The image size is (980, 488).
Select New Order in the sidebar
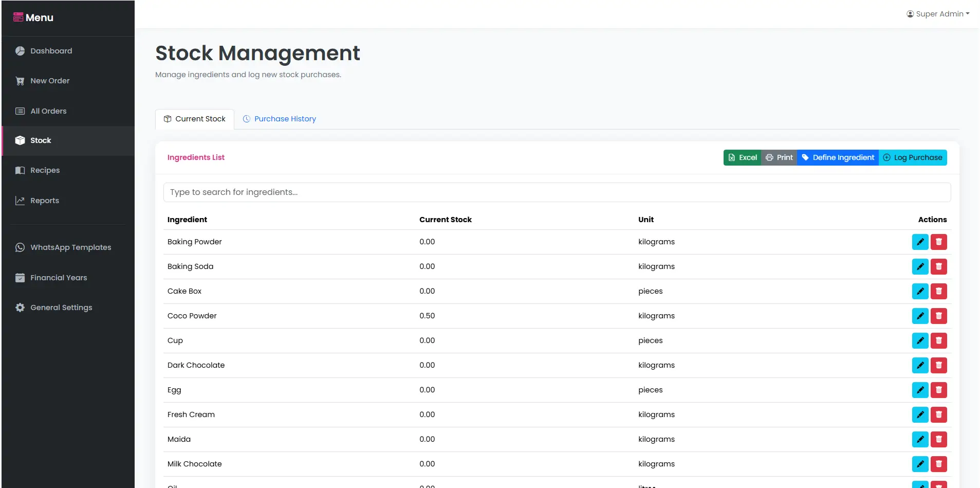pos(50,81)
